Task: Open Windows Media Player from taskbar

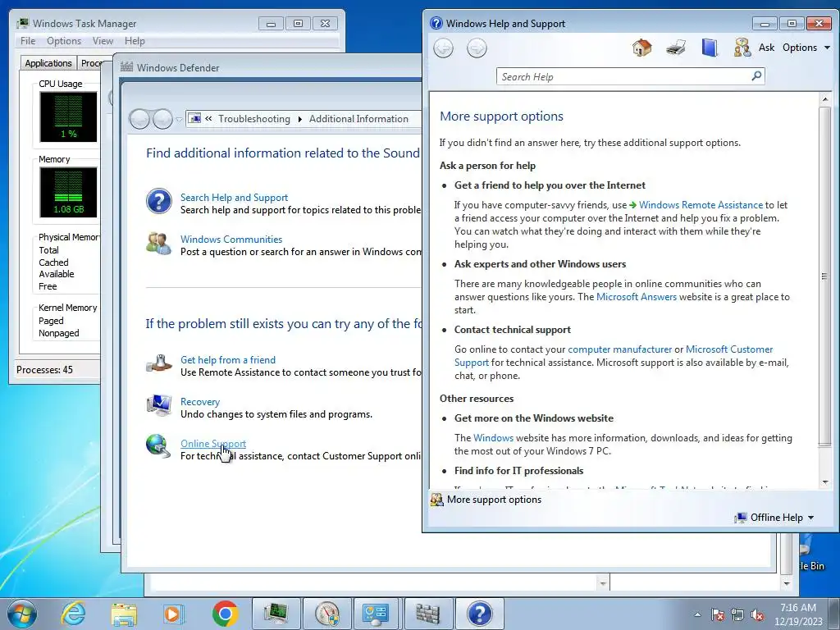Action: pos(173,614)
